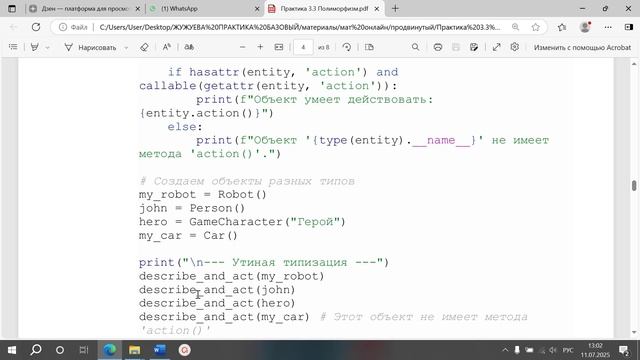Add this page to favorites
640x360 pixels.
pyautogui.click(x=536, y=27)
